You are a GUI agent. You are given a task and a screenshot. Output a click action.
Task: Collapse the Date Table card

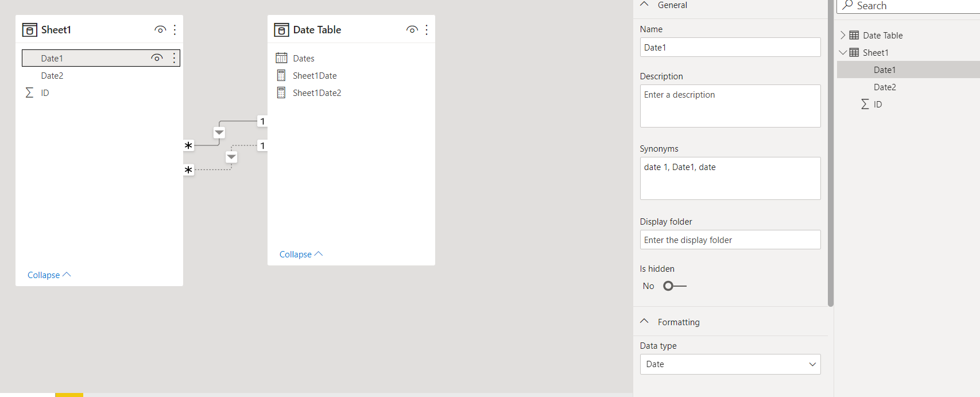301,254
